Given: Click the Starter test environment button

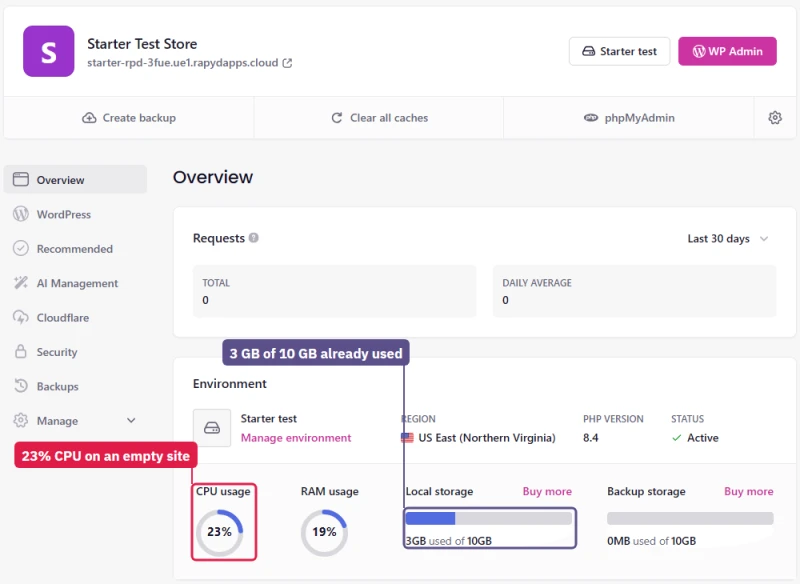Looking at the screenshot, I should [619, 51].
